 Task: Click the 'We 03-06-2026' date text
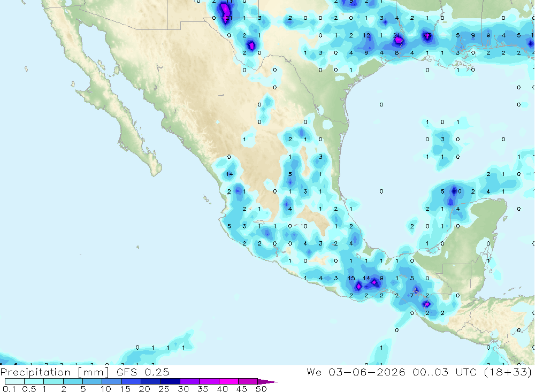pyautogui.click(x=356, y=372)
